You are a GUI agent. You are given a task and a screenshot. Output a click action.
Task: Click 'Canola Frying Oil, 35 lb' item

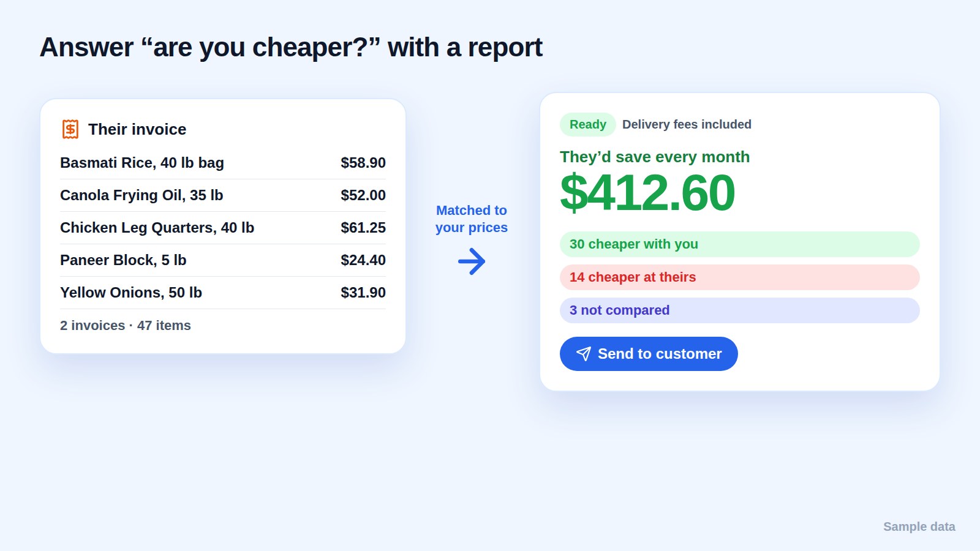pyautogui.click(x=141, y=195)
